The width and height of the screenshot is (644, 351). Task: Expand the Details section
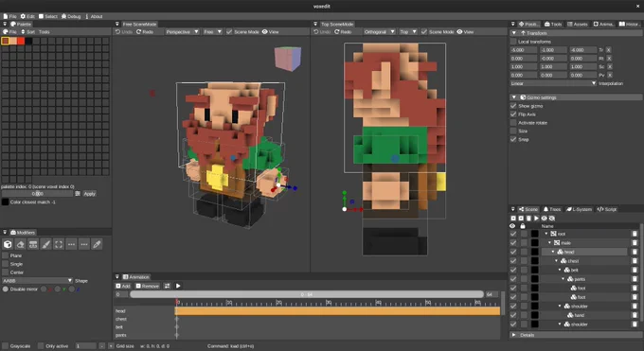(514, 335)
